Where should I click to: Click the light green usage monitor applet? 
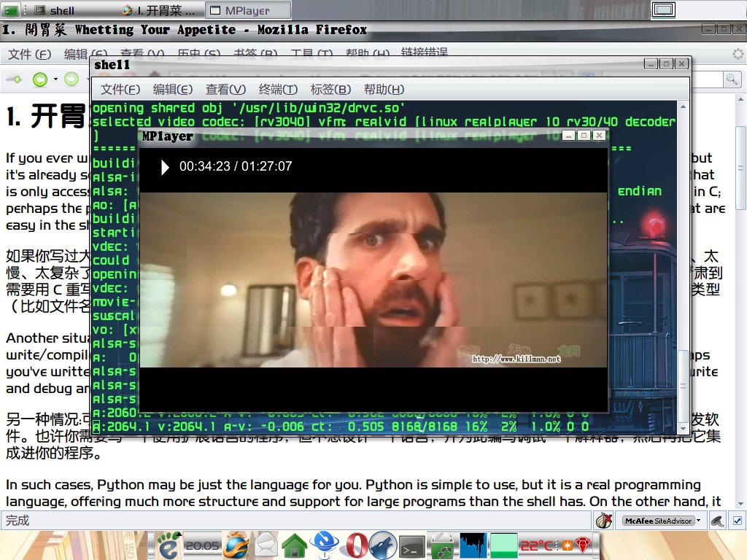[x=503, y=545]
